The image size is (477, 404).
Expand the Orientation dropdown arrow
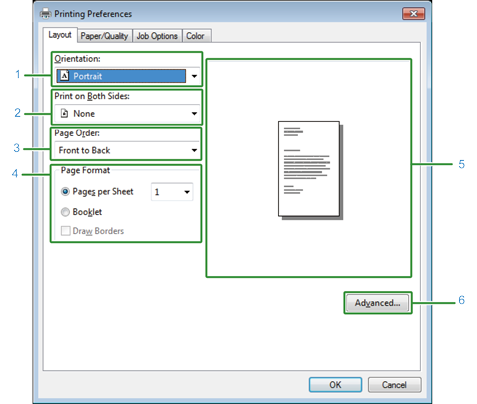(x=194, y=76)
